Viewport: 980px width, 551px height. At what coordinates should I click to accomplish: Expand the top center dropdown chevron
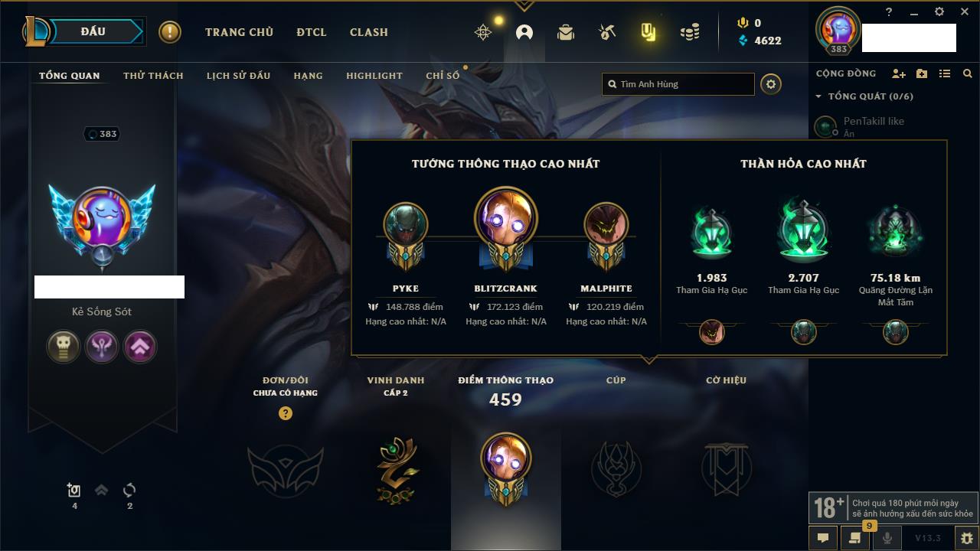524,6
